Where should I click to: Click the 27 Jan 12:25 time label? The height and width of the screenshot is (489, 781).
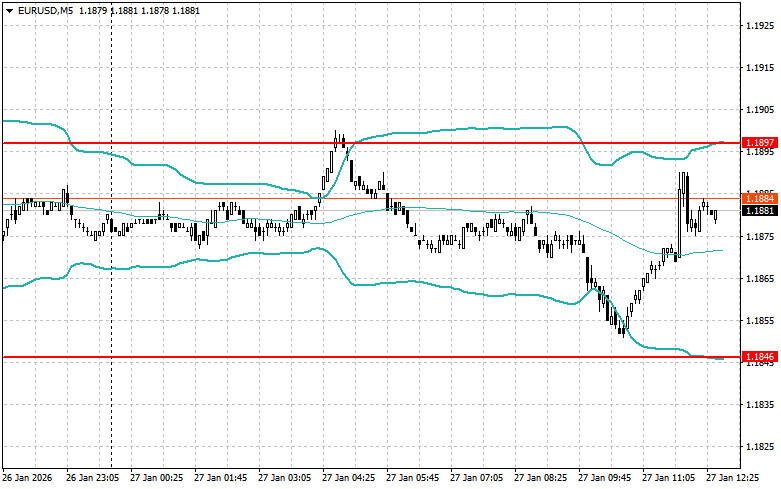[x=733, y=478]
